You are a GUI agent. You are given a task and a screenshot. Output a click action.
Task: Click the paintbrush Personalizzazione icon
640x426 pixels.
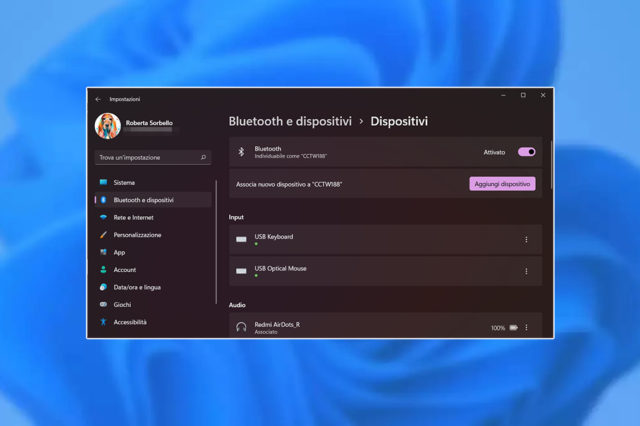tap(103, 235)
